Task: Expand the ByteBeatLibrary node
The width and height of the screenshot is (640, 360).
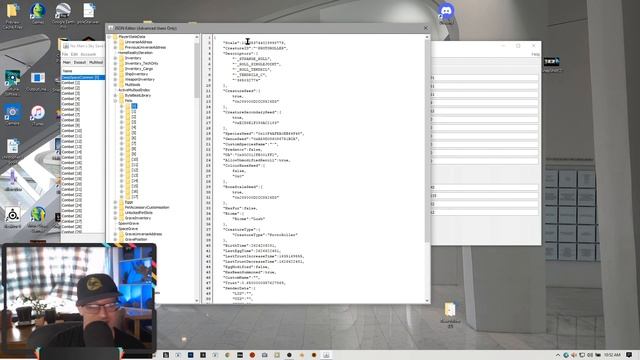Action: pyautogui.click(x=116, y=95)
